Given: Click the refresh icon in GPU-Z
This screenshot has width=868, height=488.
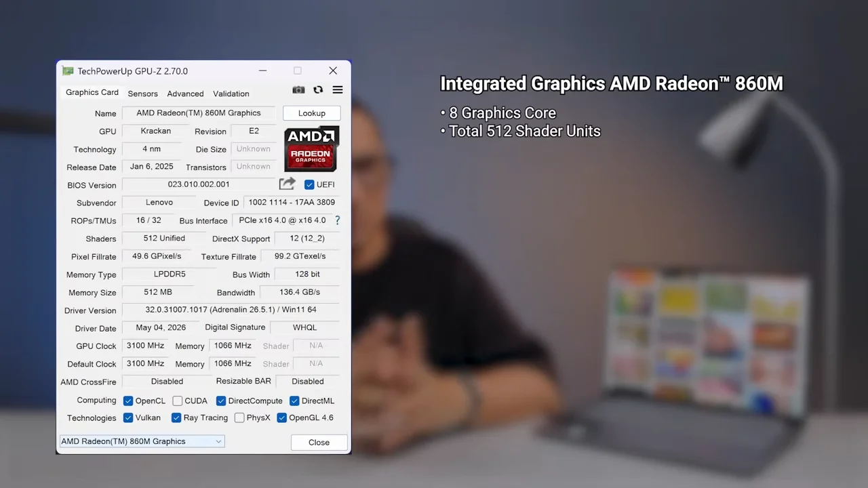Looking at the screenshot, I should pyautogui.click(x=318, y=90).
